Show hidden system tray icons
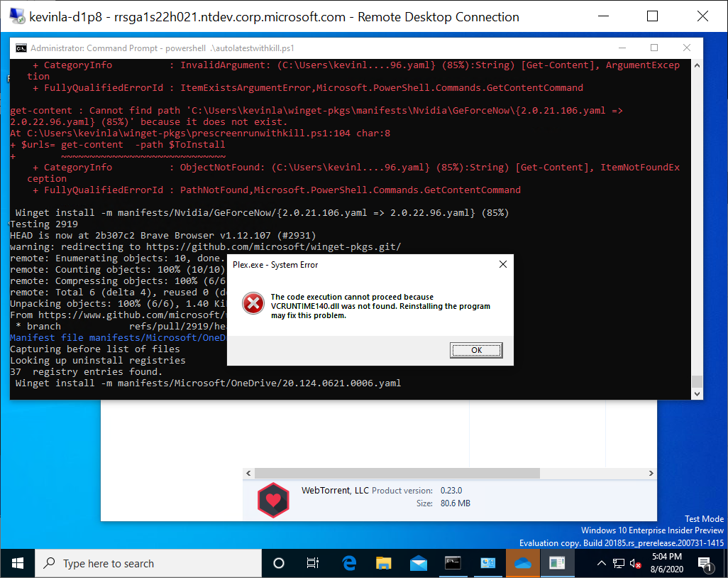 (601, 563)
